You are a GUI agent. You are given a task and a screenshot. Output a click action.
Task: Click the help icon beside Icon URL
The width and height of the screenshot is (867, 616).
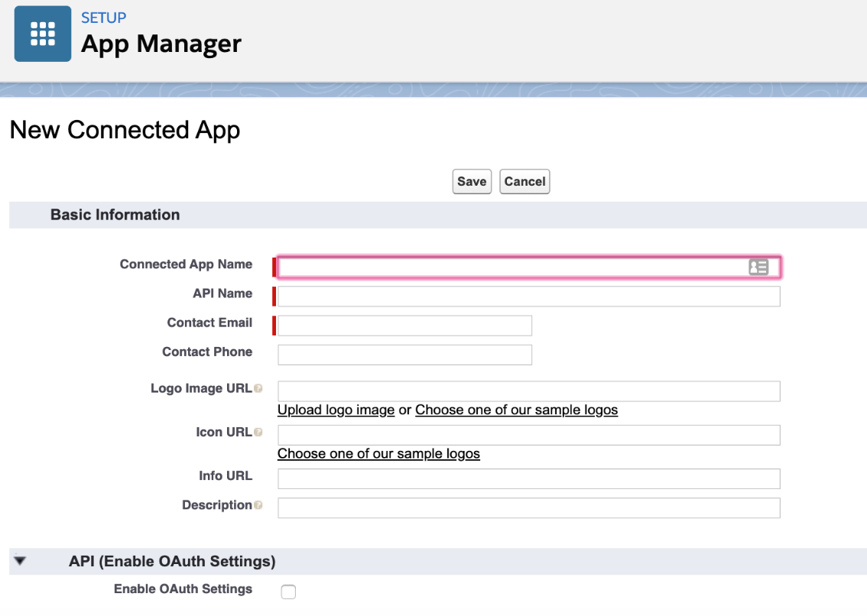pyautogui.click(x=259, y=432)
